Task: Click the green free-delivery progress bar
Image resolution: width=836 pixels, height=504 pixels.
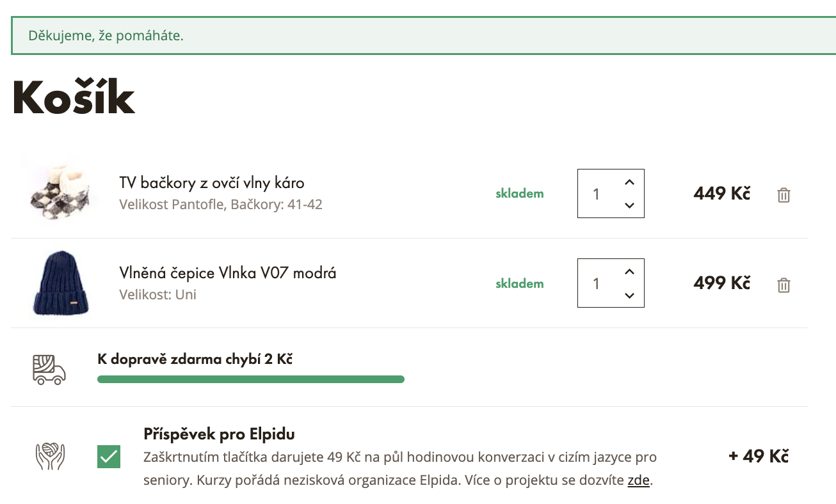Action: tap(250, 379)
